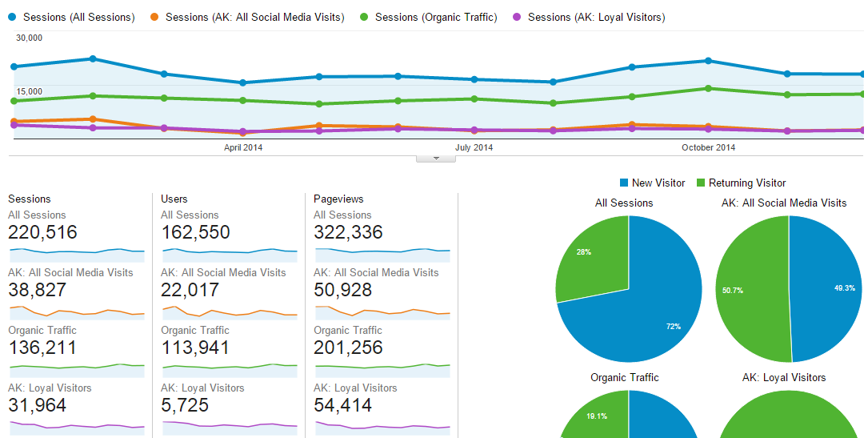The height and width of the screenshot is (438, 868).
Task: Click the Sessions Loyal Visitors value 31,964
Action: coord(37,405)
